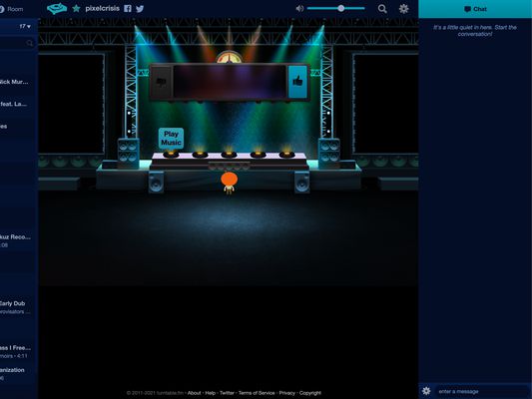Select the song row ending 'anization'

click(x=19, y=373)
